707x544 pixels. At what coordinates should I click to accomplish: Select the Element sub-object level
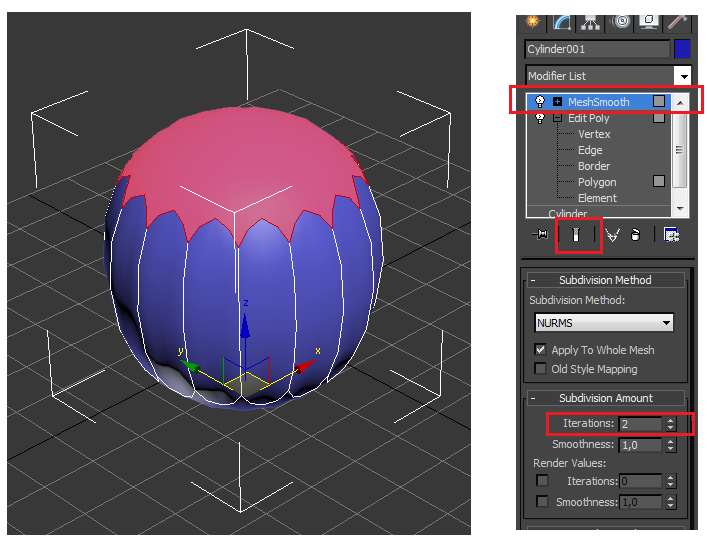click(x=597, y=198)
